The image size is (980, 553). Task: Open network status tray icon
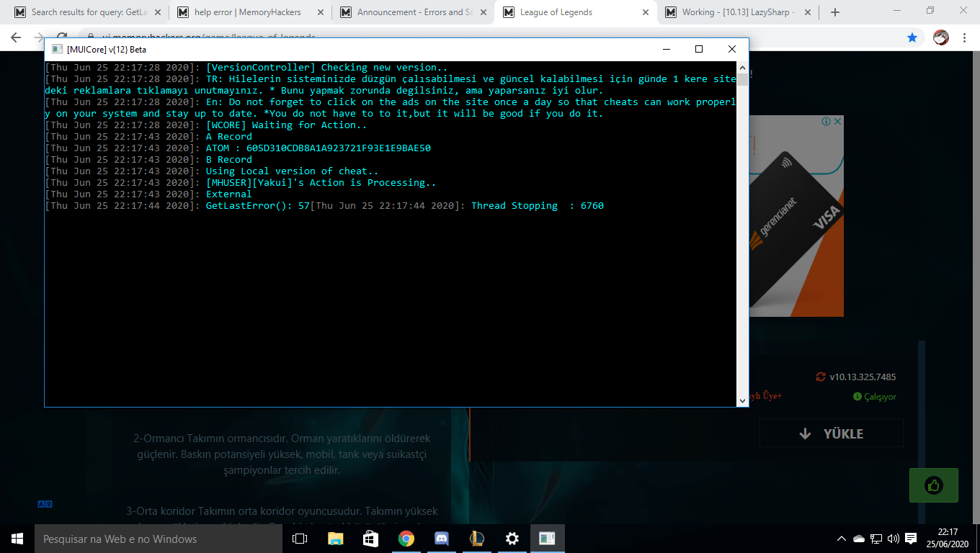click(x=876, y=539)
